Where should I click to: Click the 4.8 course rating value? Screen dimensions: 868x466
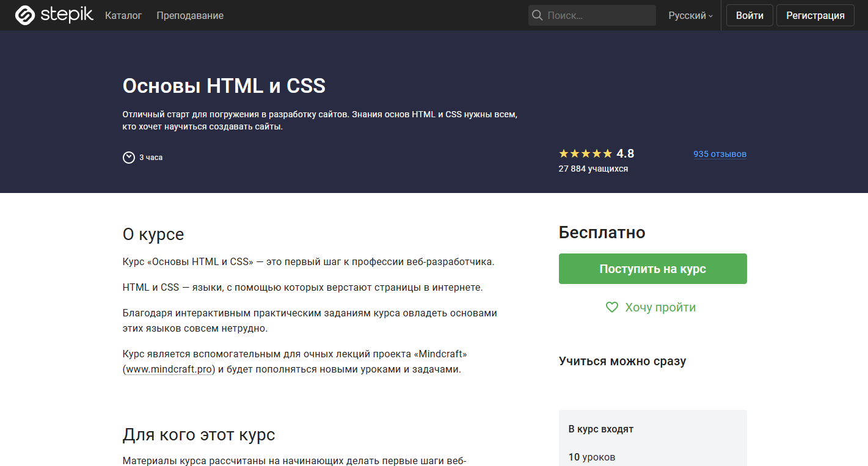tap(625, 153)
